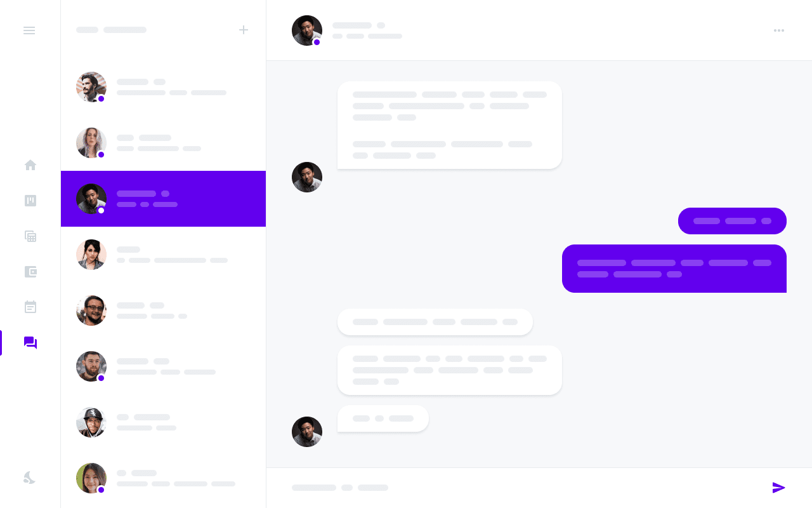This screenshot has height=508, width=812.
Task: Expand the chat header more-options menu dots
Action: [x=779, y=30]
